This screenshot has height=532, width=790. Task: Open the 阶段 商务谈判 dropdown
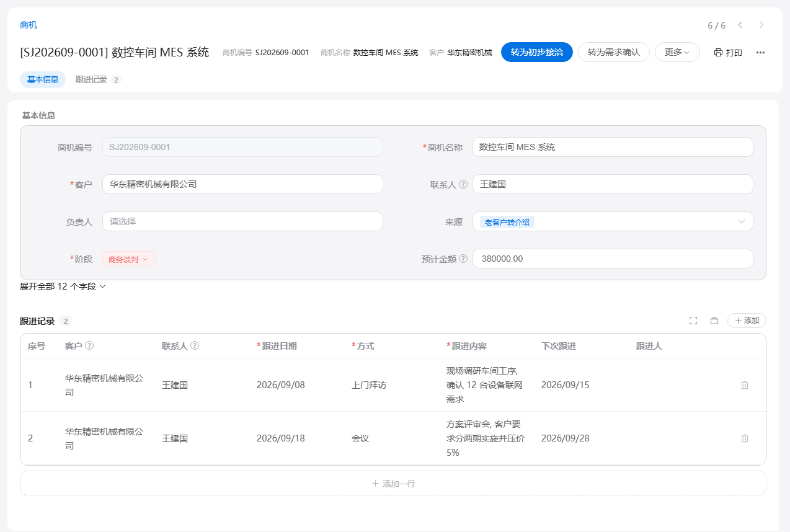(x=129, y=259)
